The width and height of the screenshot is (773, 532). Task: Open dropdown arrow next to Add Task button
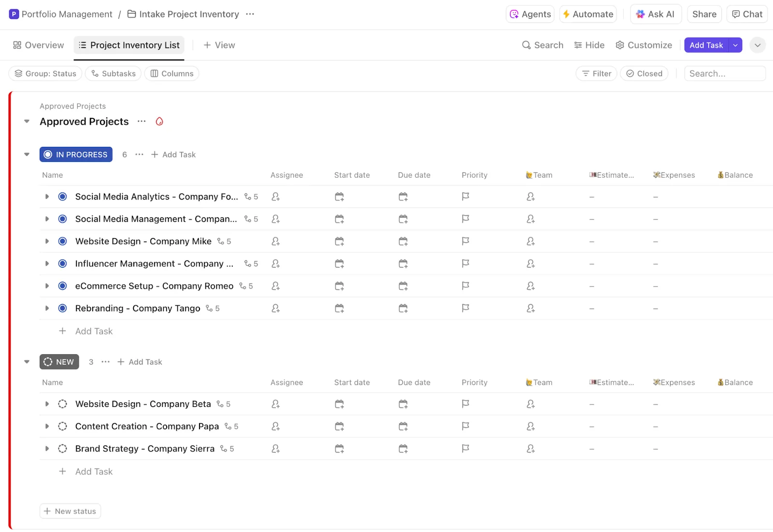[735, 45]
